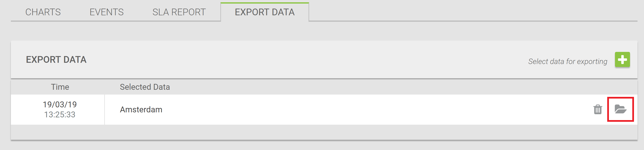Click the 'Select data for exporting' label
Viewport: 644px width, 150px height.
coord(568,61)
